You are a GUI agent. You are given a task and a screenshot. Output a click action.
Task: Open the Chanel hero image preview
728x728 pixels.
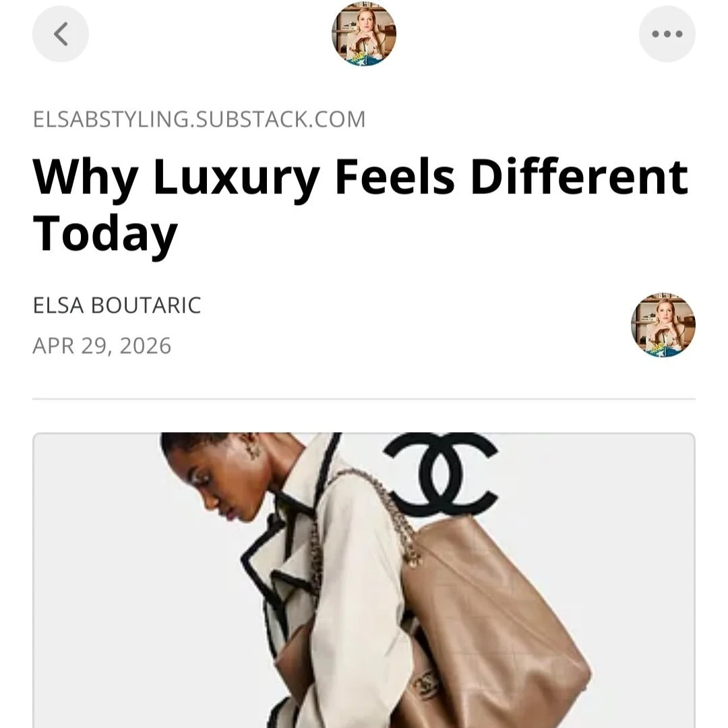[364, 580]
